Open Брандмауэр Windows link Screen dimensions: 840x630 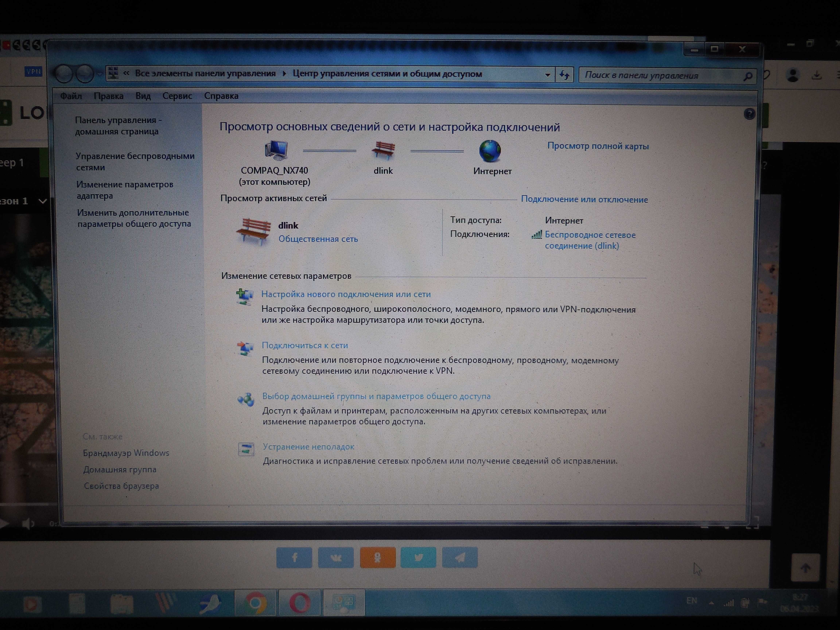126,453
